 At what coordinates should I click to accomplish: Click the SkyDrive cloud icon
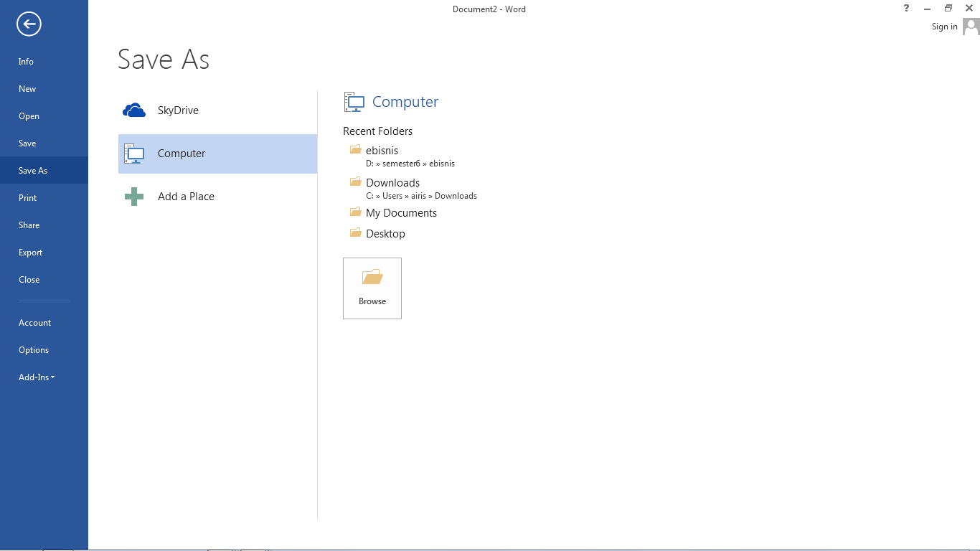(x=133, y=110)
